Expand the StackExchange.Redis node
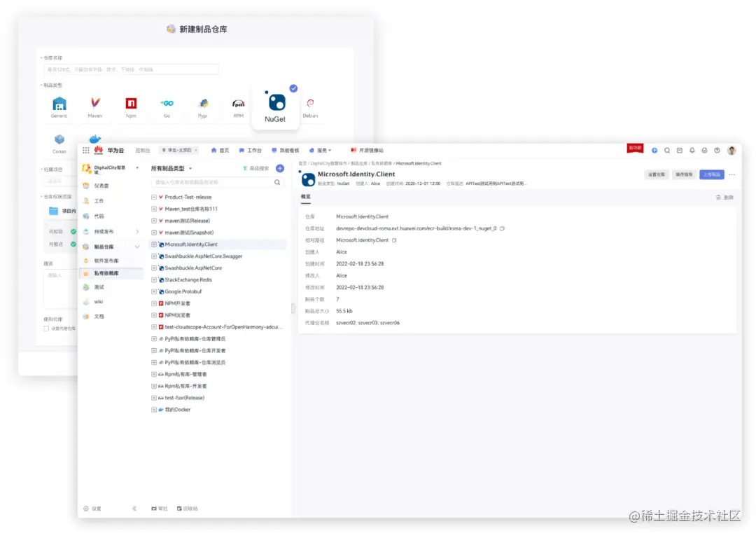This screenshot has width=756, height=538. [154, 280]
